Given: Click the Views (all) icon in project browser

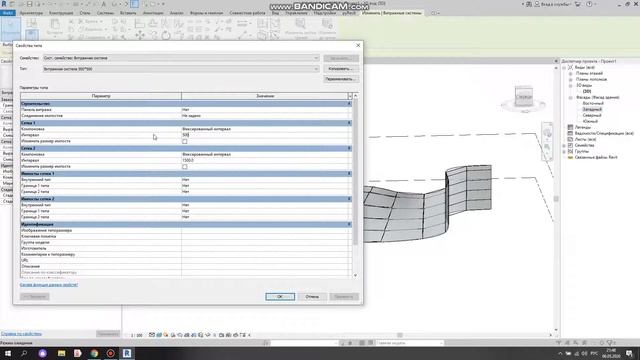Looking at the screenshot, I should [570, 67].
